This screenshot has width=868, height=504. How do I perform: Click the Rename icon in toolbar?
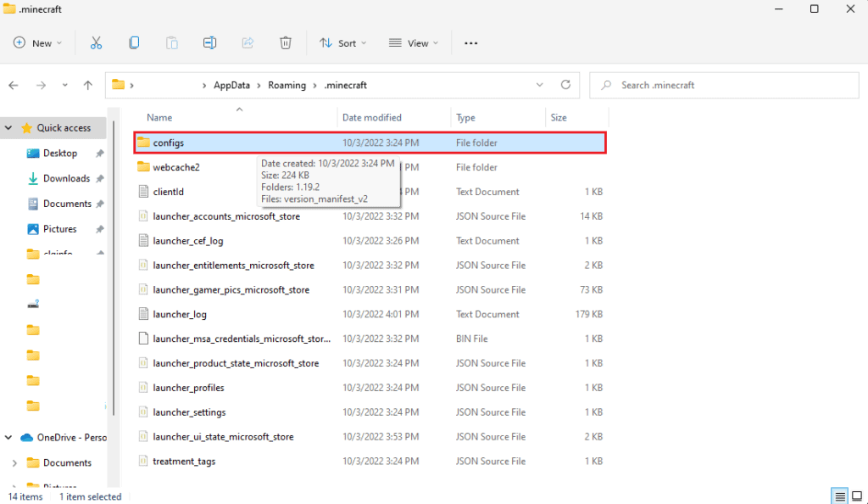coord(210,43)
